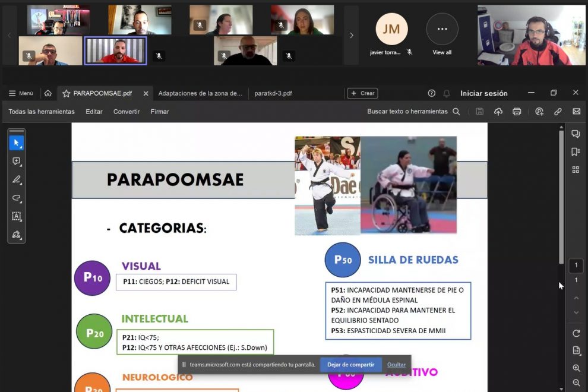Viewport: 588px width, 392px height.
Task: Show next participants with the right chevron
Action: 351,36
